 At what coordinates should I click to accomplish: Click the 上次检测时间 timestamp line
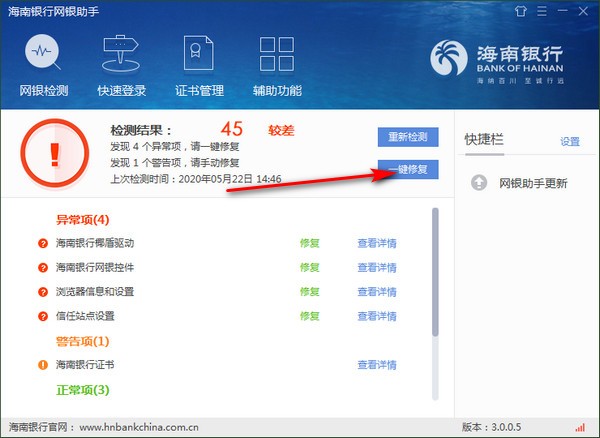coord(196,179)
